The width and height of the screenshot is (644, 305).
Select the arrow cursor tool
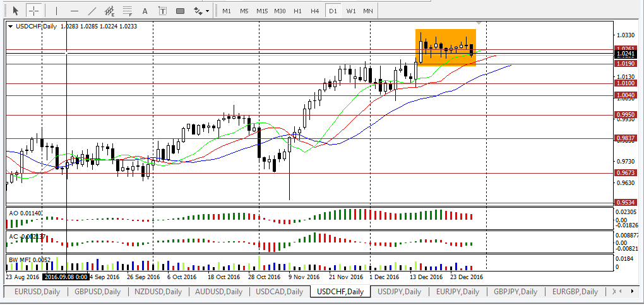(x=16, y=11)
